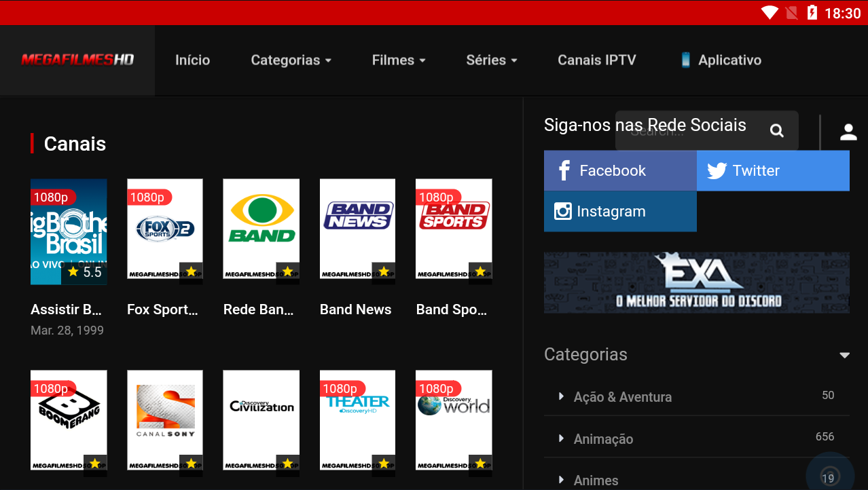Open the Animes category
The width and height of the screenshot is (868, 490).
(x=596, y=480)
